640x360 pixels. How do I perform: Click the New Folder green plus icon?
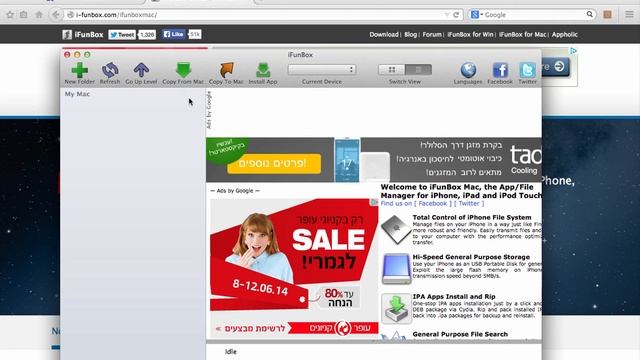[80, 70]
